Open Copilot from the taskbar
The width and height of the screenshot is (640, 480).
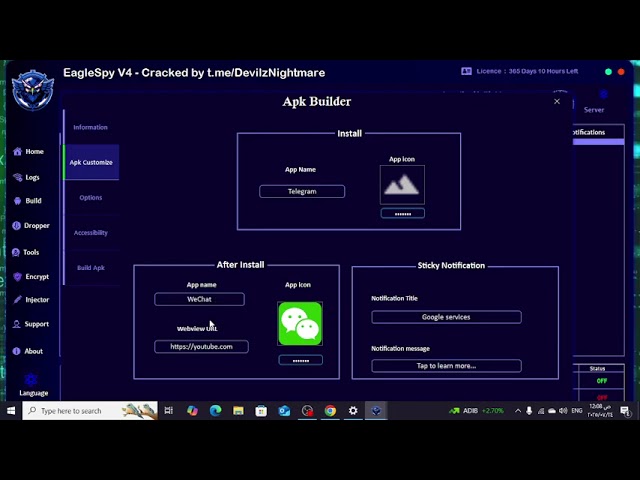point(192,411)
